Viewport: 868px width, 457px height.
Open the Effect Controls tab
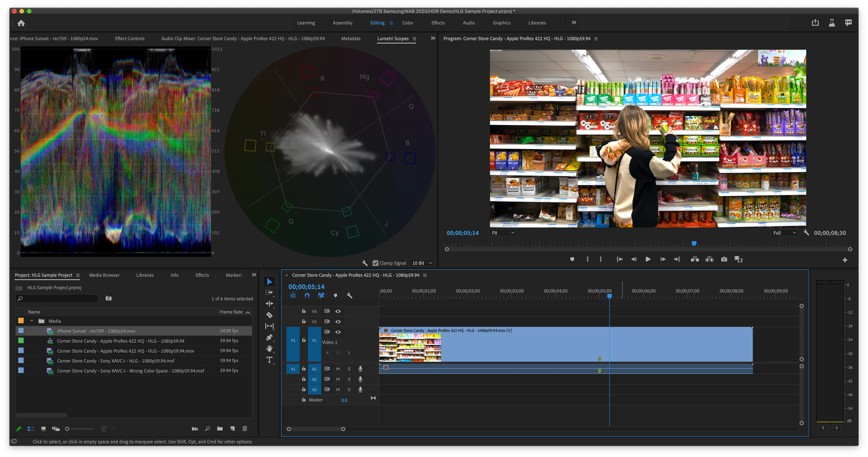coord(129,38)
